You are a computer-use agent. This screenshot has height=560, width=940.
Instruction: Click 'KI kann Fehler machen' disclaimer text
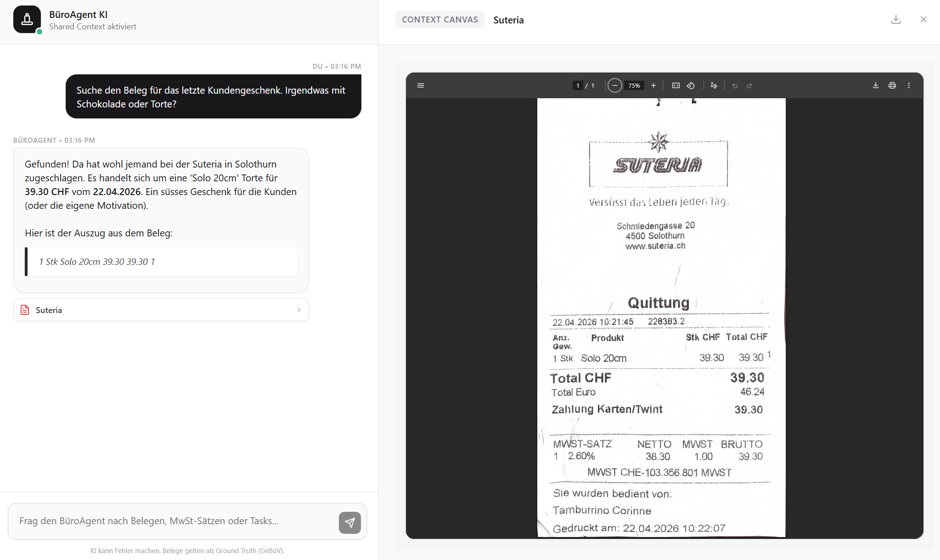click(187, 550)
